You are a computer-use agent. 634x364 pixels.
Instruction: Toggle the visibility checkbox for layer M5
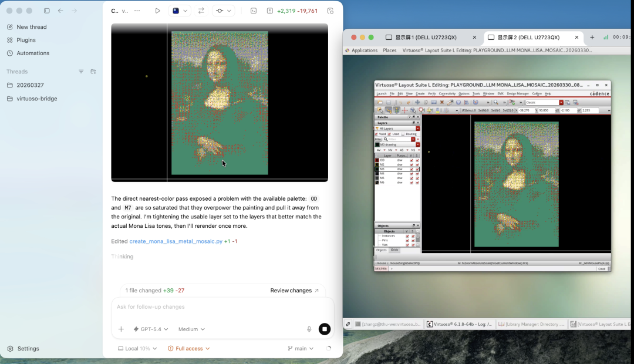click(412, 178)
